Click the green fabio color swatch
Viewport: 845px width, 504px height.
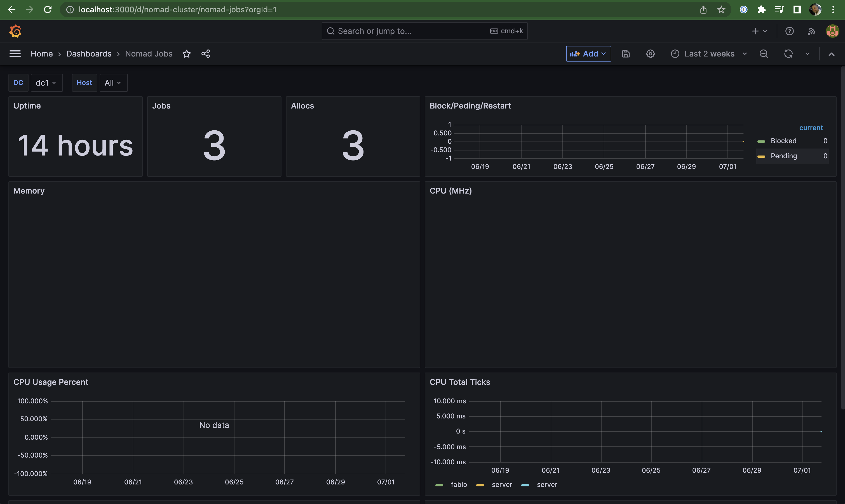[439, 485]
